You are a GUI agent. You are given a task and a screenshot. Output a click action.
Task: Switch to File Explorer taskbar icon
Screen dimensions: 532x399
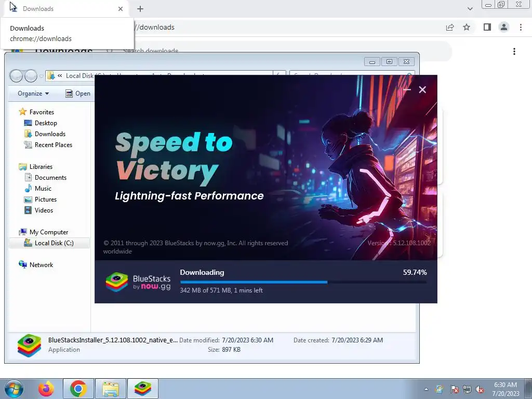point(111,389)
